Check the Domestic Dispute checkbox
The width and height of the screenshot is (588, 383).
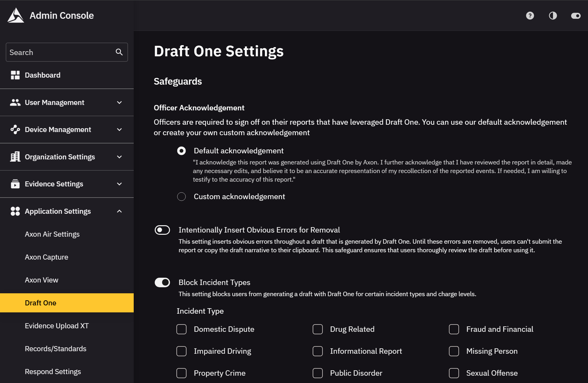point(181,329)
